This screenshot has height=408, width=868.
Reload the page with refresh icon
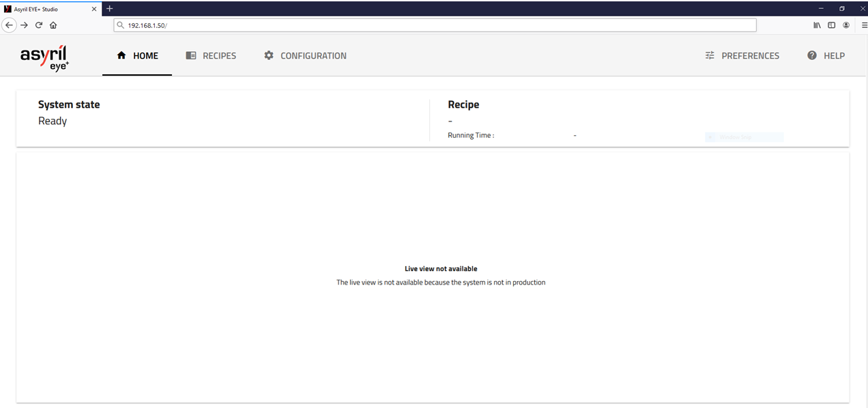(x=39, y=25)
